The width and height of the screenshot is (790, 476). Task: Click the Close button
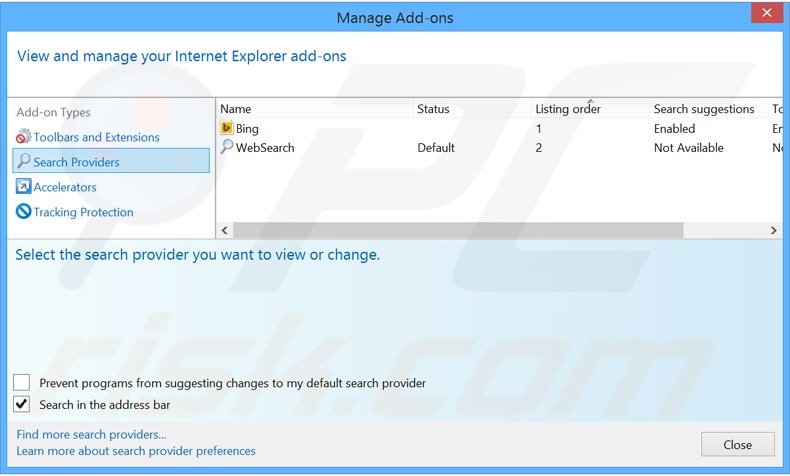[x=738, y=445]
